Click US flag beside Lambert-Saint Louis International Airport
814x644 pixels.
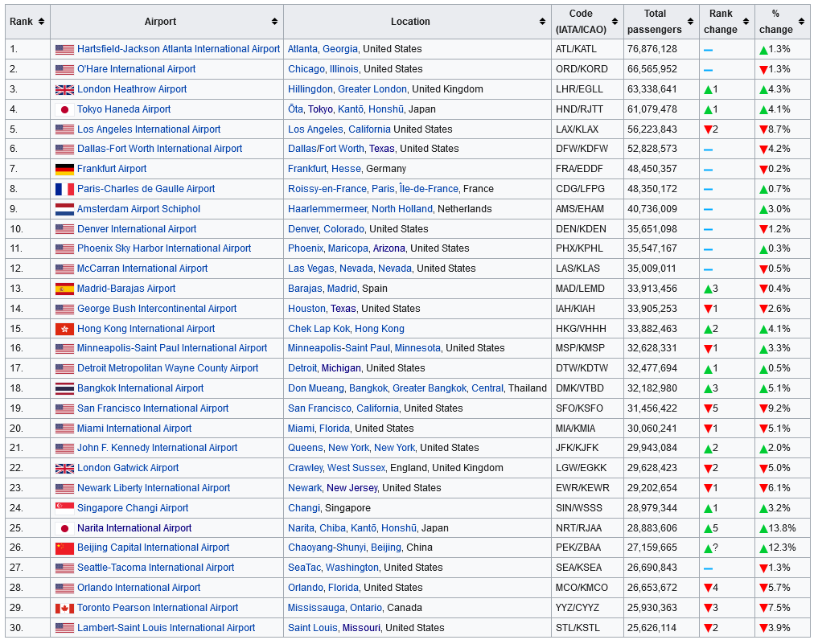point(64,628)
